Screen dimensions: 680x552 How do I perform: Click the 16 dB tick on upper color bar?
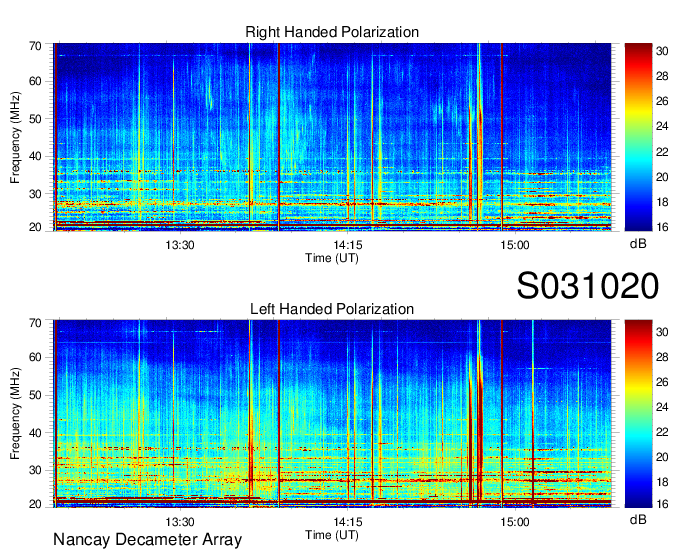(662, 227)
